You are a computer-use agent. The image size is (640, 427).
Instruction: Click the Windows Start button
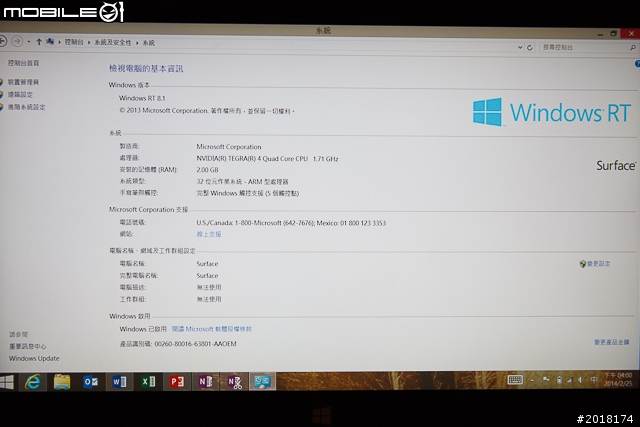[x=7, y=383]
